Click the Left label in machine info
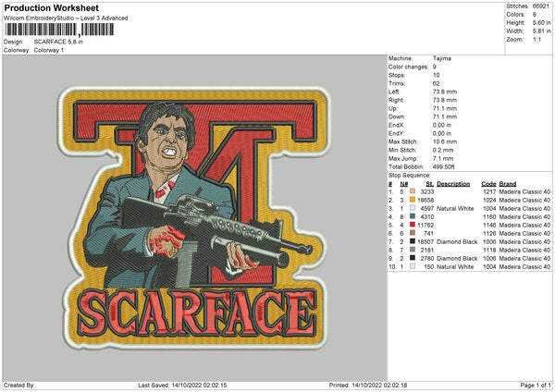The image size is (555, 392). click(x=394, y=92)
